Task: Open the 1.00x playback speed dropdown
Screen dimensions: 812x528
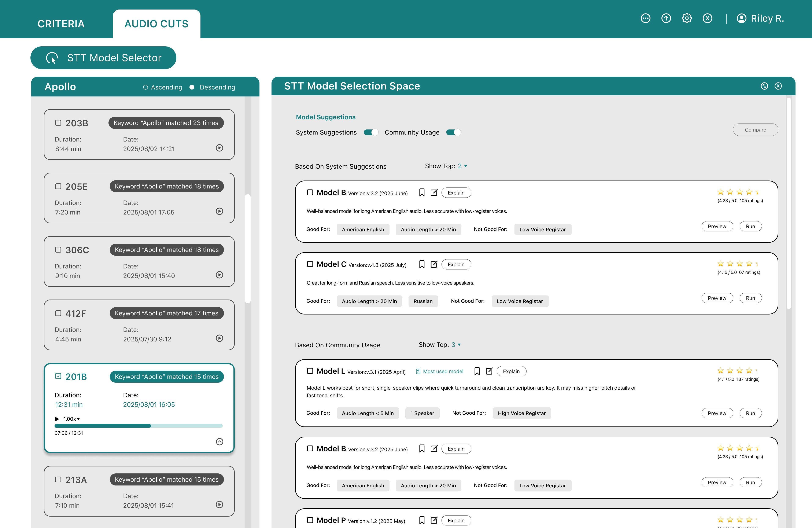Action: click(72, 419)
